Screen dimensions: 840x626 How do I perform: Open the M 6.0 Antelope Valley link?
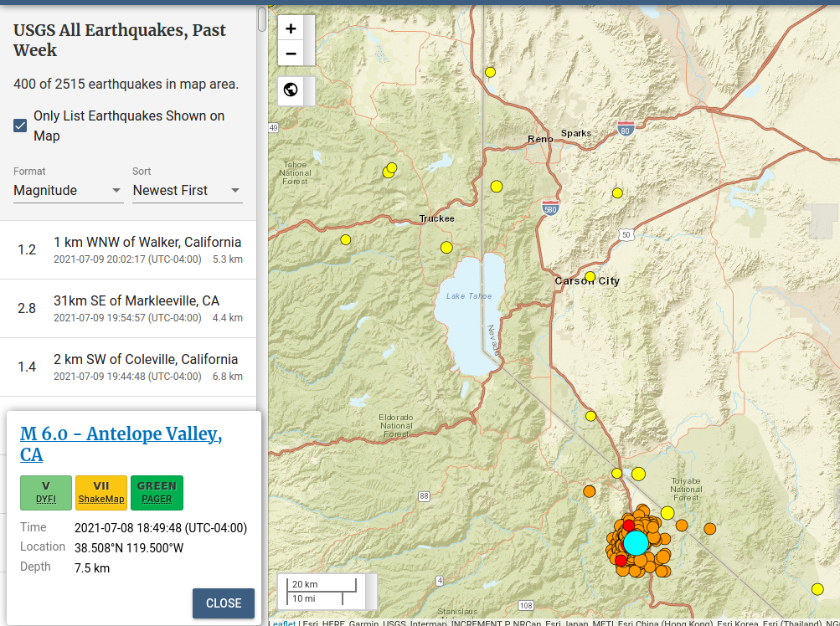tap(121, 444)
